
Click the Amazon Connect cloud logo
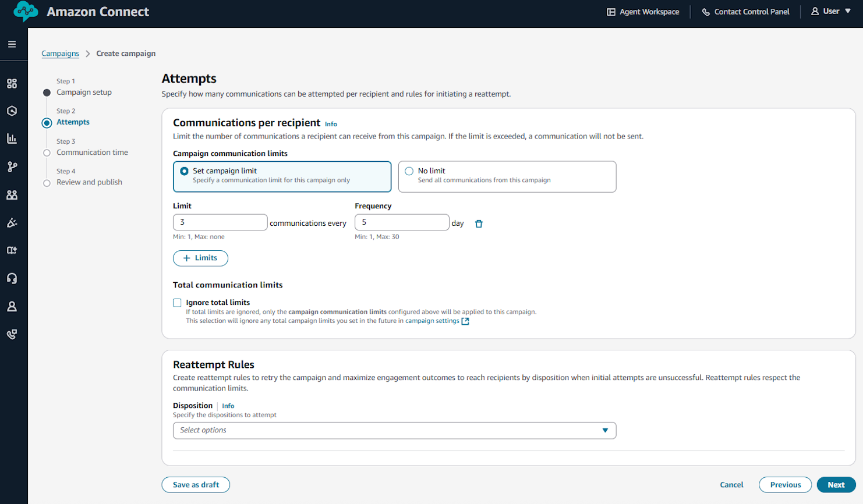(x=26, y=12)
